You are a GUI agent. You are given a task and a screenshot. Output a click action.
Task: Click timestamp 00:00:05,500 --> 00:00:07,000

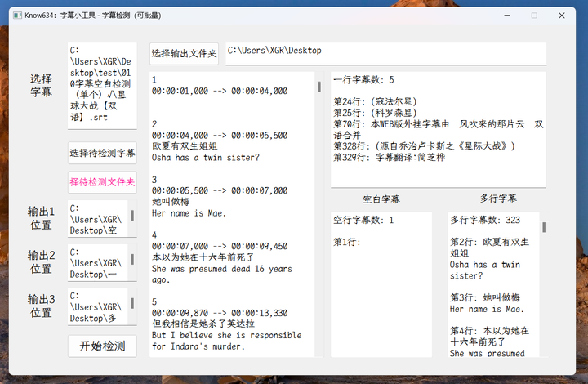[220, 191]
